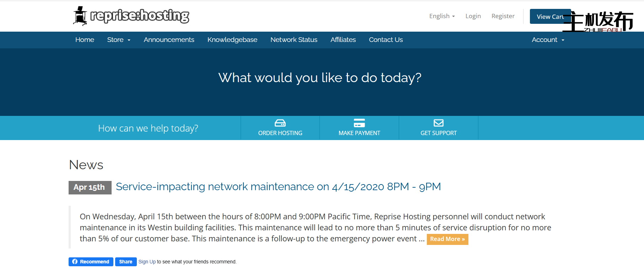
Task: Go to the Home menu item
Action: 85,40
